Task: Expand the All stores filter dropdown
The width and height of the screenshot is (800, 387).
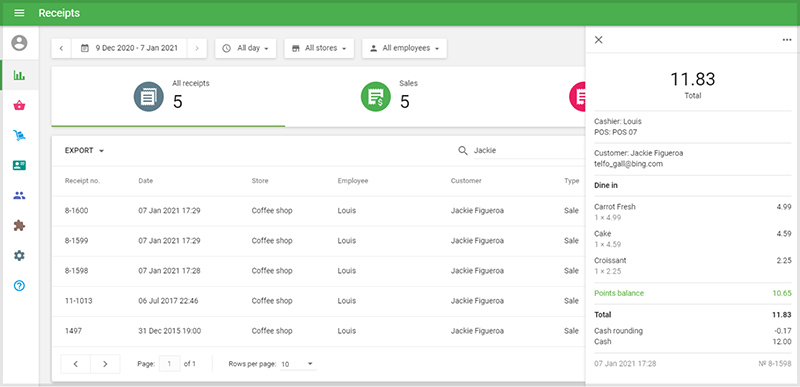Action: [x=319, y=48]
